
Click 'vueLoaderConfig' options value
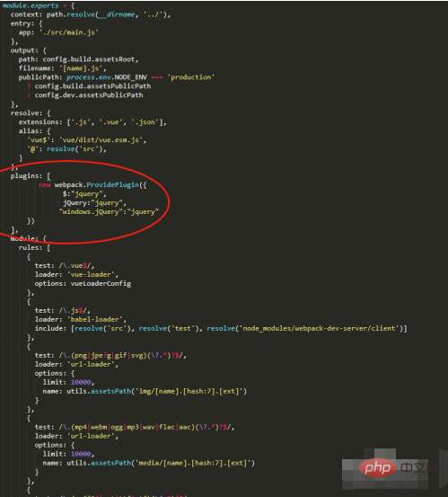pyautogui.click(x=101, y=284)
